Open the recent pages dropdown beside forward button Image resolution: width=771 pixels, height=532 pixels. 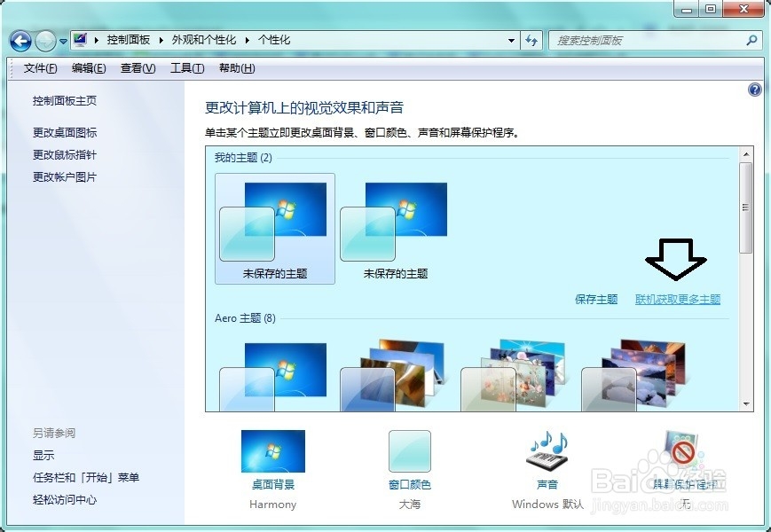point(62,41)
